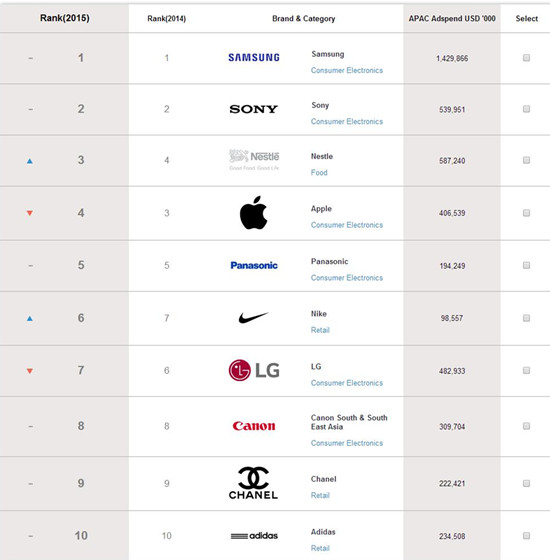Screen dimensions: 550x560
Task: Open the Retail link under Chanel
Action: (x=320, y=495)
